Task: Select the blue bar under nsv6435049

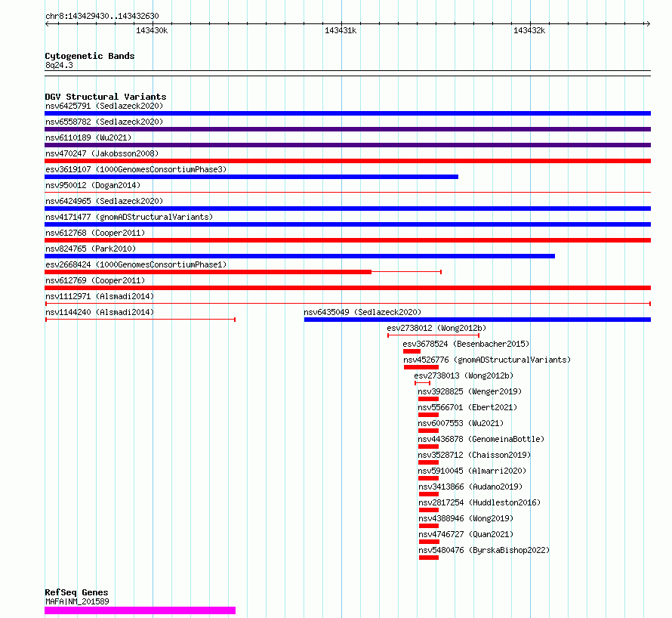Action: point(477,320)
